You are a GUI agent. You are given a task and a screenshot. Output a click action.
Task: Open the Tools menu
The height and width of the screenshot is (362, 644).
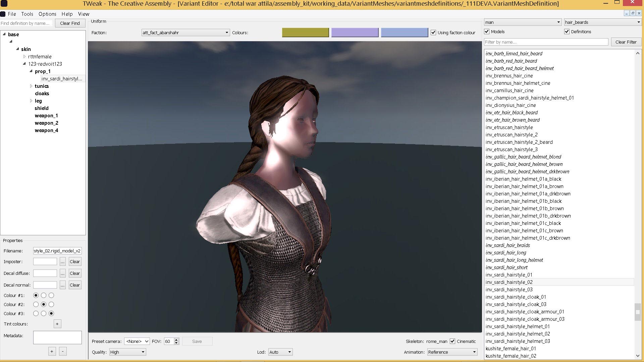click(27, 14)
